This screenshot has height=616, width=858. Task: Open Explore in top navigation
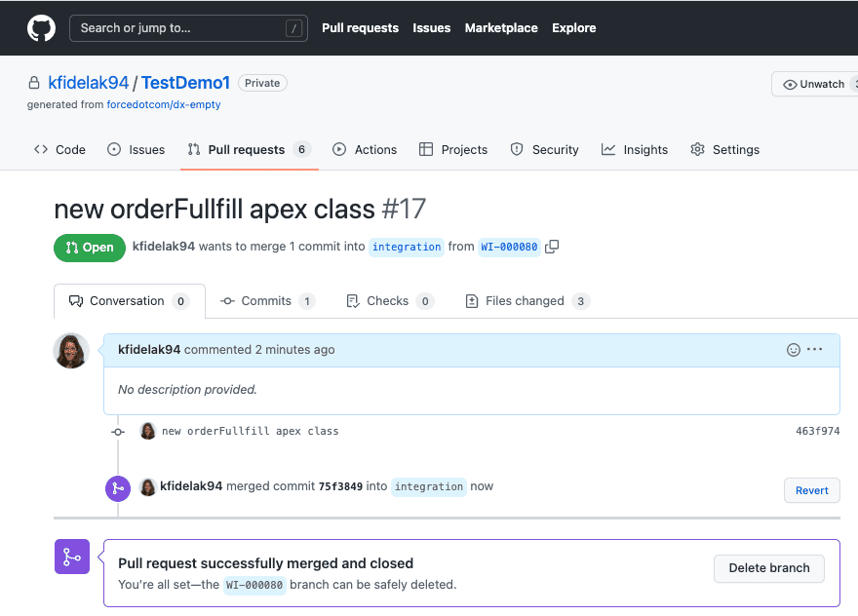click(573, 28)
